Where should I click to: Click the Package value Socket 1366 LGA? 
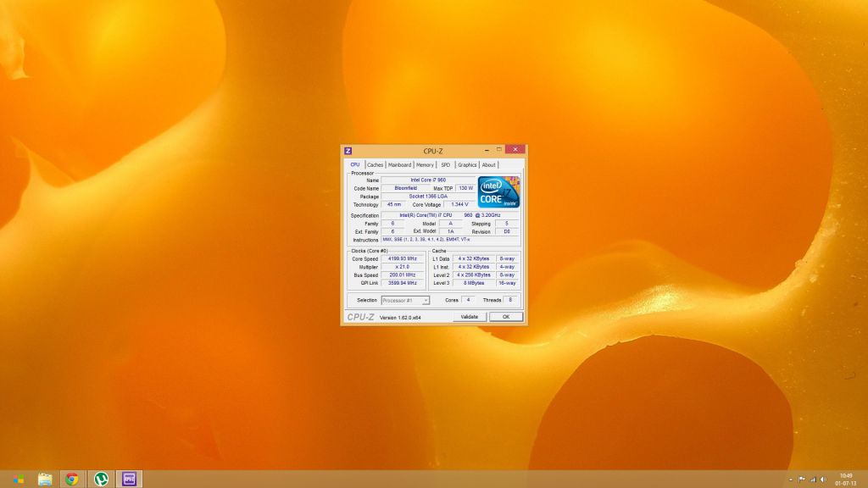[428, 197]
